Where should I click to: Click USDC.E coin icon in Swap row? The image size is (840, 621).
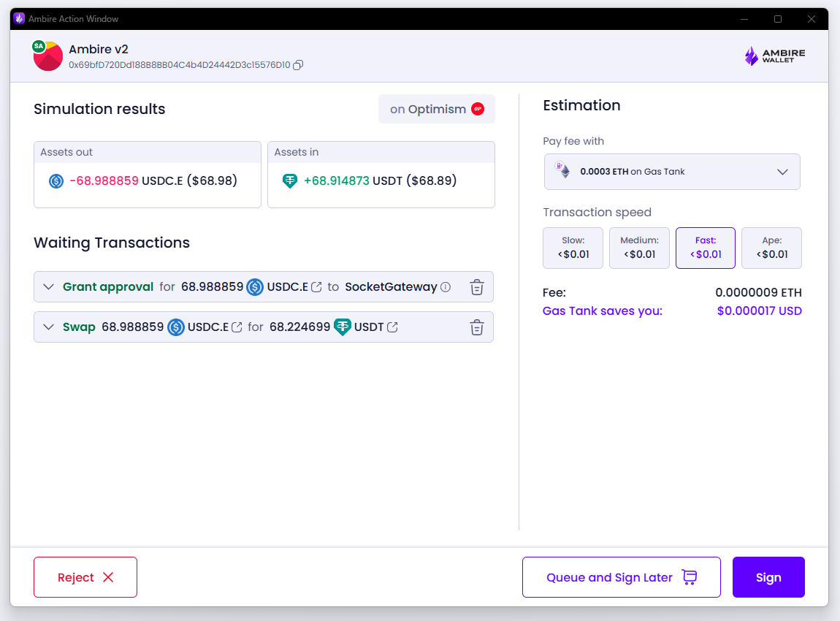[x=176, y=327]
